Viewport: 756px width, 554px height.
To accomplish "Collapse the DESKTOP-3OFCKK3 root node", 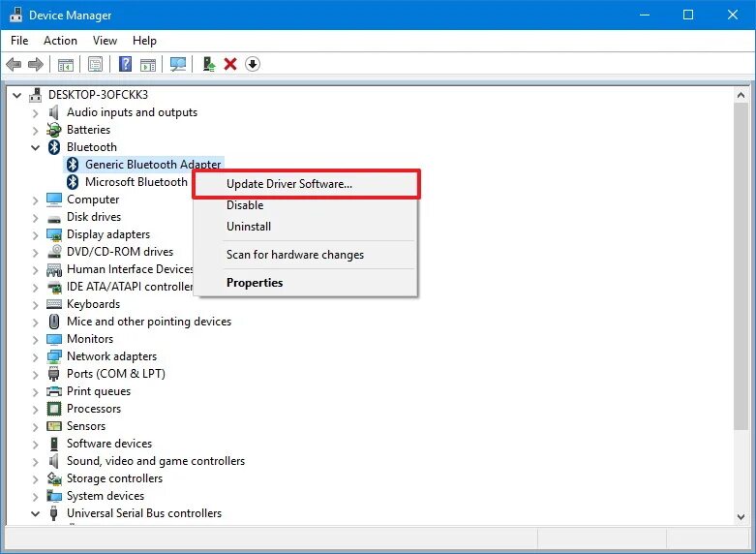I will coord(16,95).
